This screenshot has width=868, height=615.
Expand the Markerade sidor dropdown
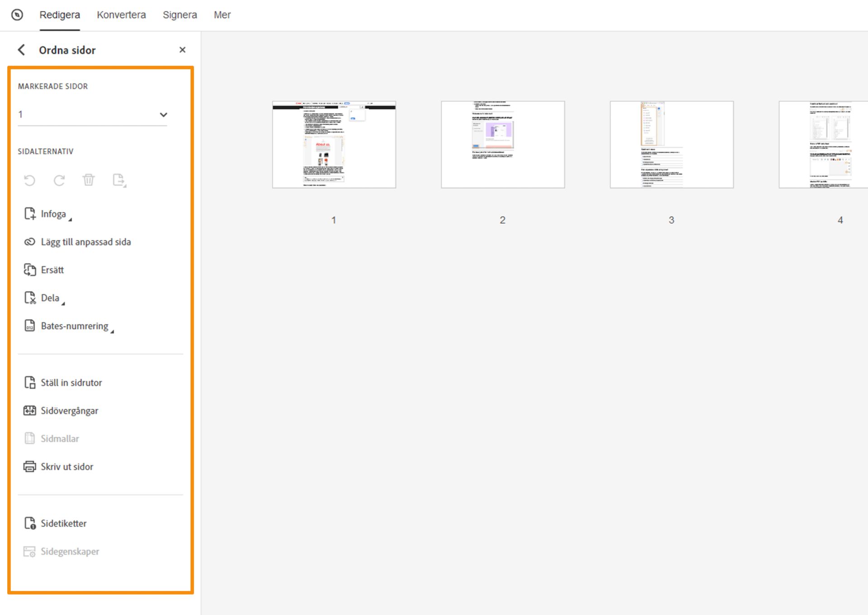(163, 115)
